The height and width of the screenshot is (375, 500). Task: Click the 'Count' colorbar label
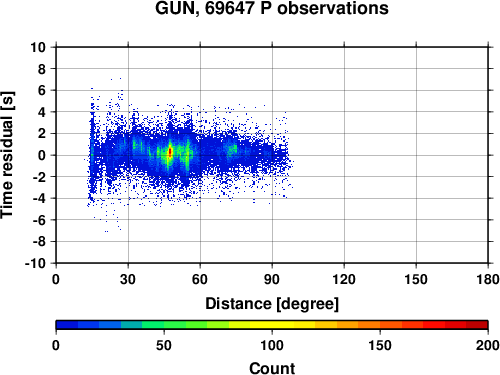tap(272, 368)
